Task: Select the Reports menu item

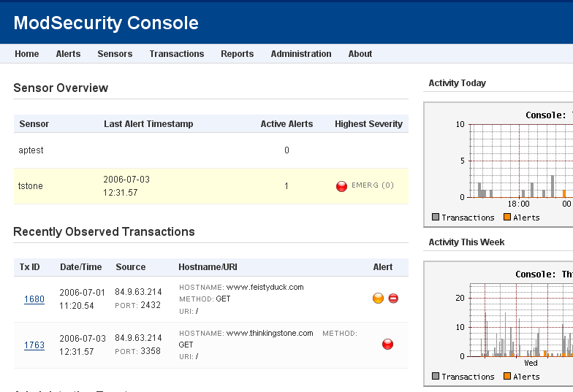Action: point(238,54)
